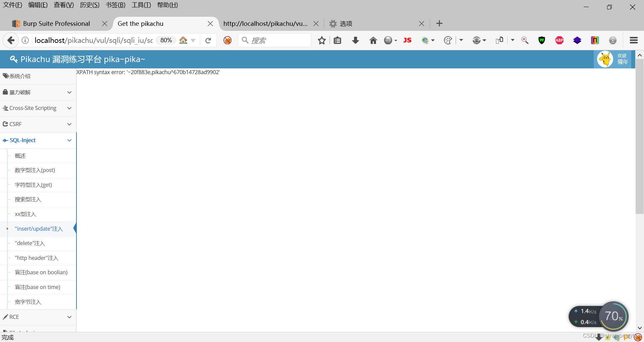Open the Wappalyzer shield extension

coord(542,40)
